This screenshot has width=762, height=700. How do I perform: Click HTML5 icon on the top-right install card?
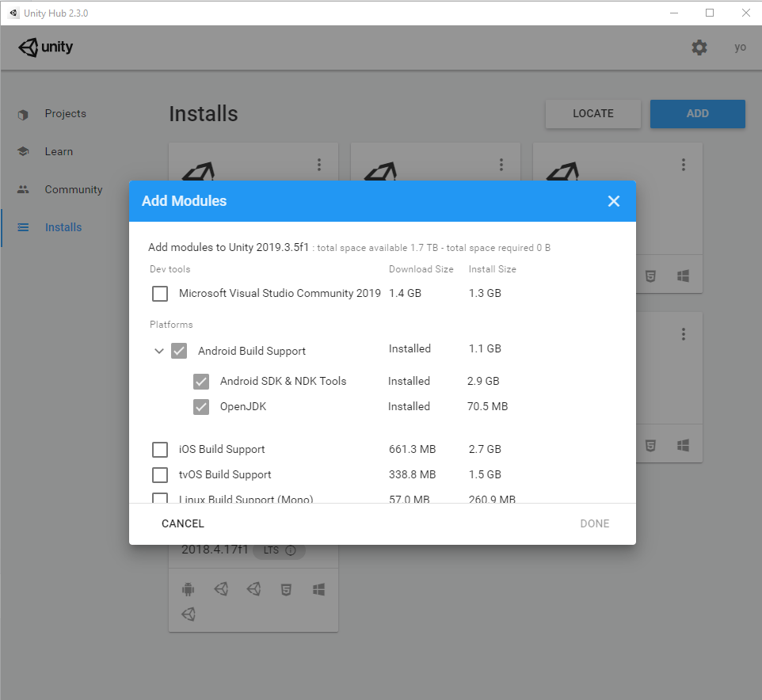651,276
